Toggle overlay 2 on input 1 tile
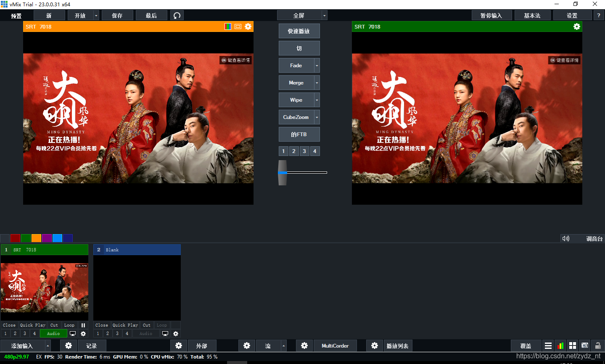The image size is (605, 364). point(15,334)
